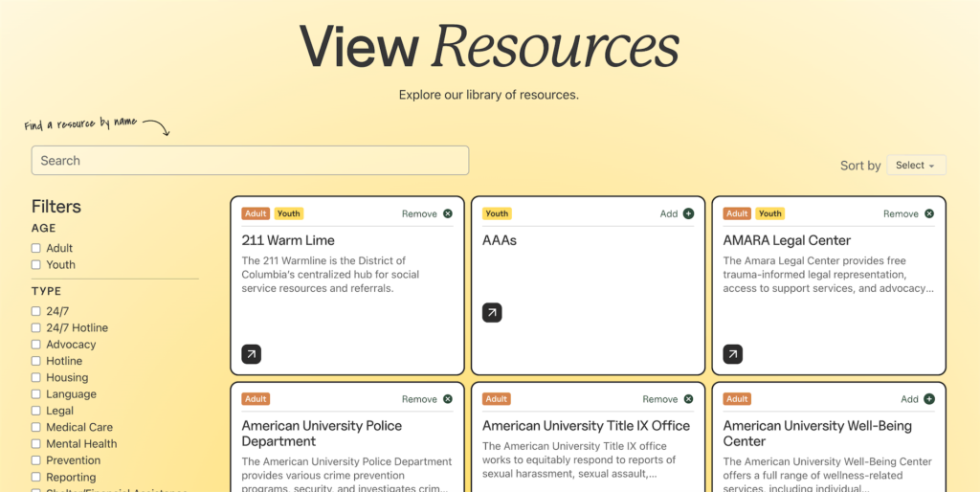980x492 pixels.
Task: Toggle the Youth age filter checkbox
Action: pos(36,265)
